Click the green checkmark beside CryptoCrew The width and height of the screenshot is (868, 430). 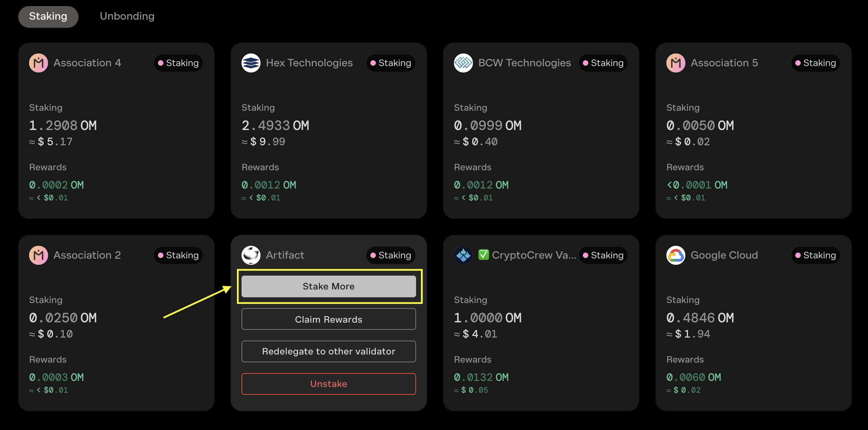click(x=483, y=255)
